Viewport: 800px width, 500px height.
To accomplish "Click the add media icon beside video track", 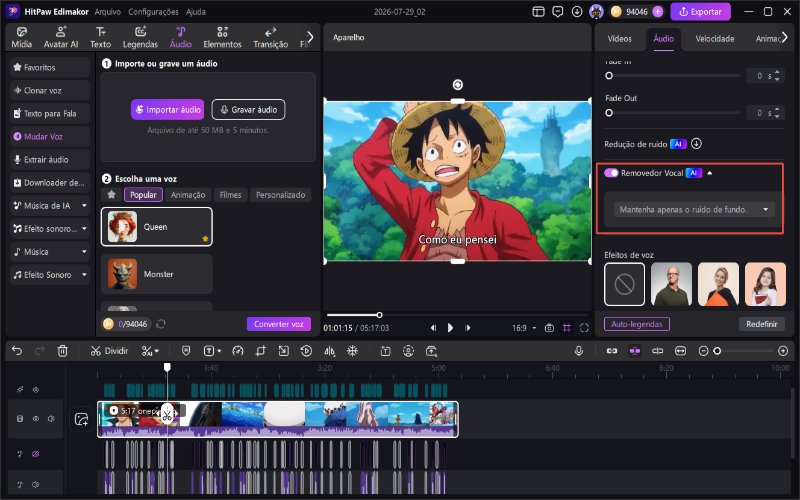I will pos(81,419).
